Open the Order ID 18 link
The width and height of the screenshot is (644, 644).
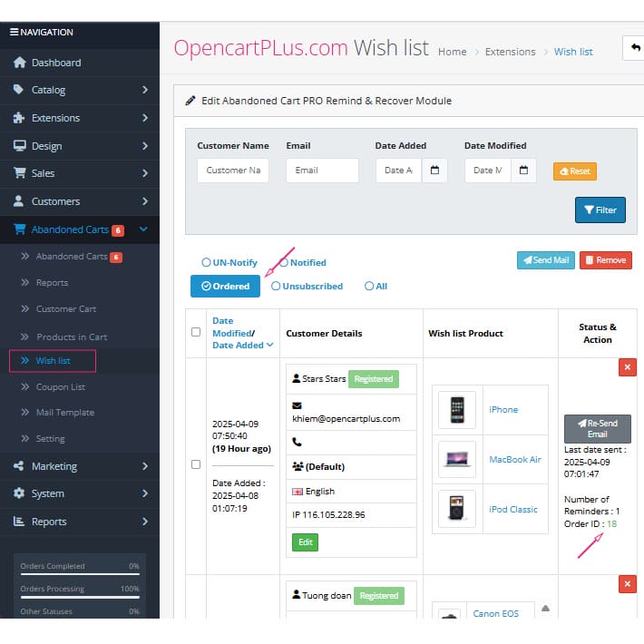pos(611,523)
